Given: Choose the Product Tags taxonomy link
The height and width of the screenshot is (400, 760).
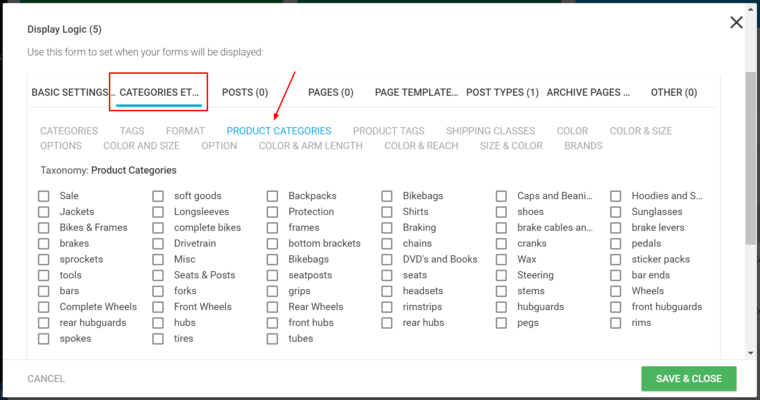Looking at the screenshot, I should (x=388, y=131).
